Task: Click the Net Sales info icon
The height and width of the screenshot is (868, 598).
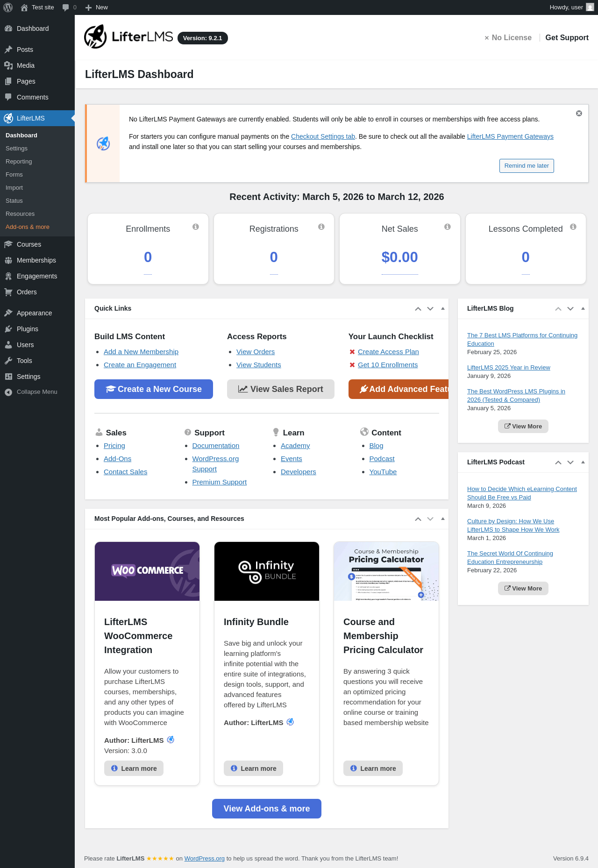Action: coord(448,227)
